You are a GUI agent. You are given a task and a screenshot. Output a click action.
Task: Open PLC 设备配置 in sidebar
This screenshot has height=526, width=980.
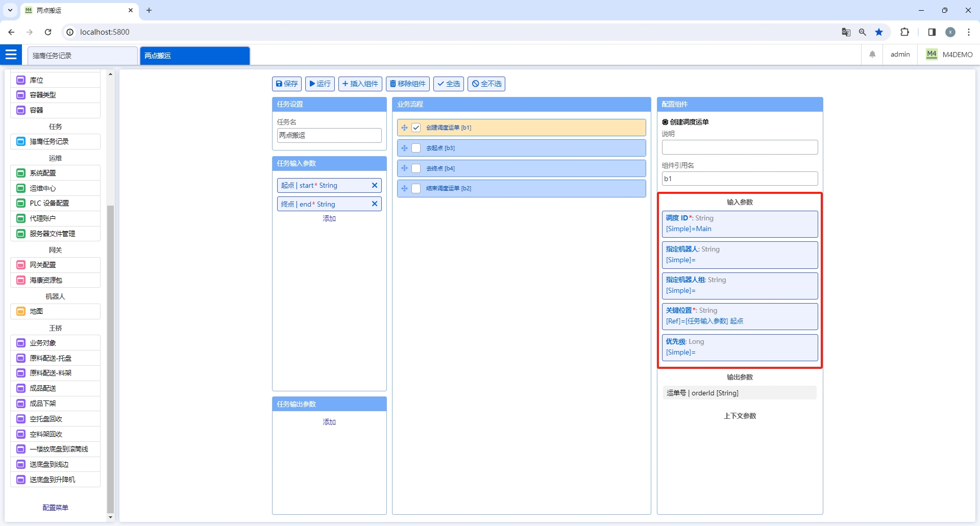55,203
